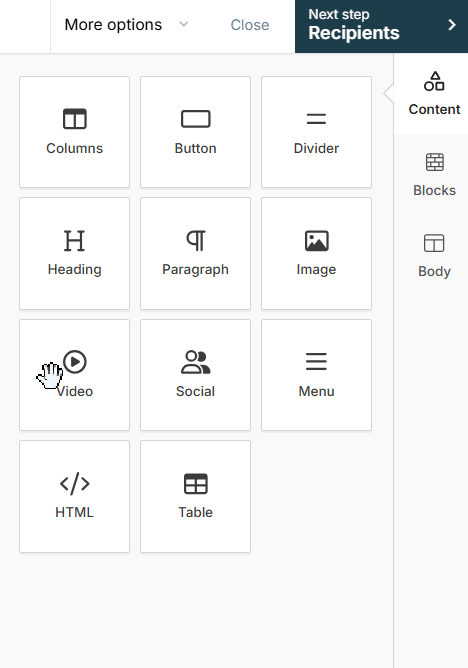
Task: Choose the Video content tile
Action: click(75, 375)
